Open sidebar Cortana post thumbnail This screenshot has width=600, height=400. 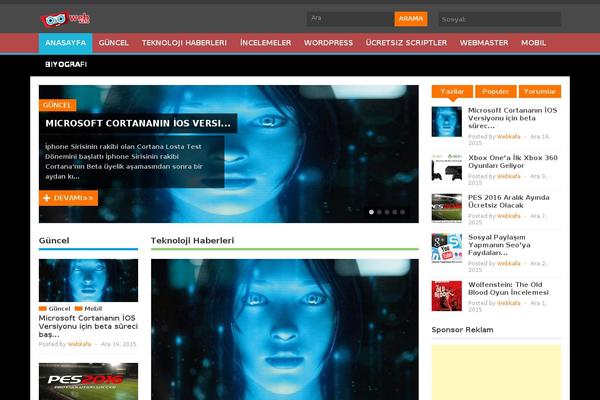click(x=447, y=122)
